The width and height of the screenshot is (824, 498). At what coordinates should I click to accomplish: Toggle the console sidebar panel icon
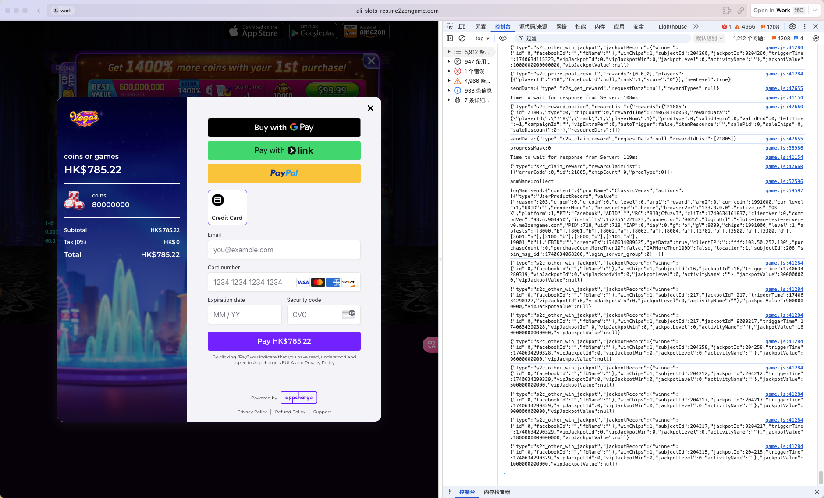pyautogui.click(x=449, y=37)
